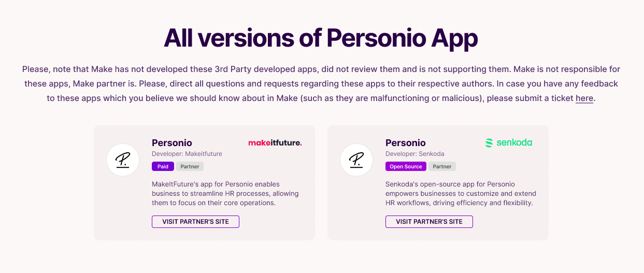Click the "Developer: Senkoda" text

point(415,154)
